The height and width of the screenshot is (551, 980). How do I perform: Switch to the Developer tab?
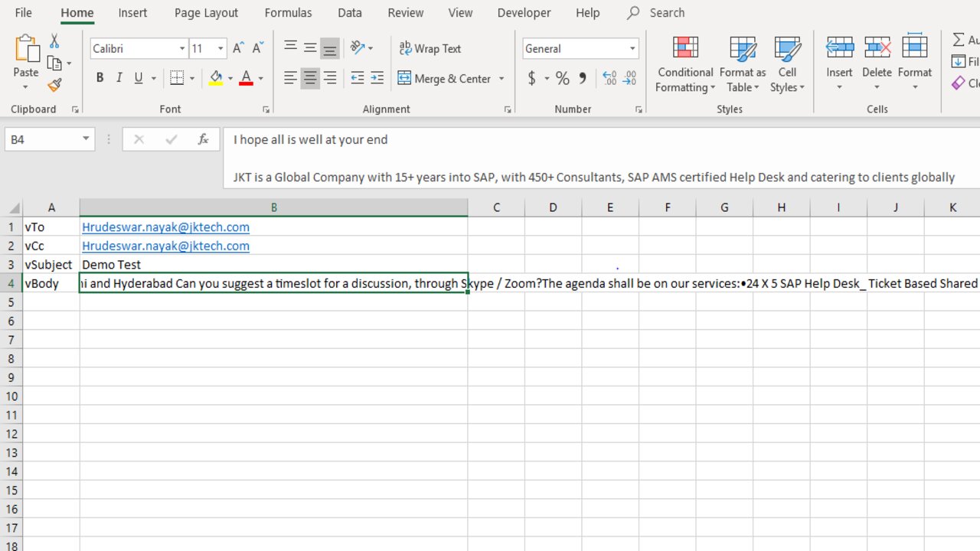[x=524, y=13]
